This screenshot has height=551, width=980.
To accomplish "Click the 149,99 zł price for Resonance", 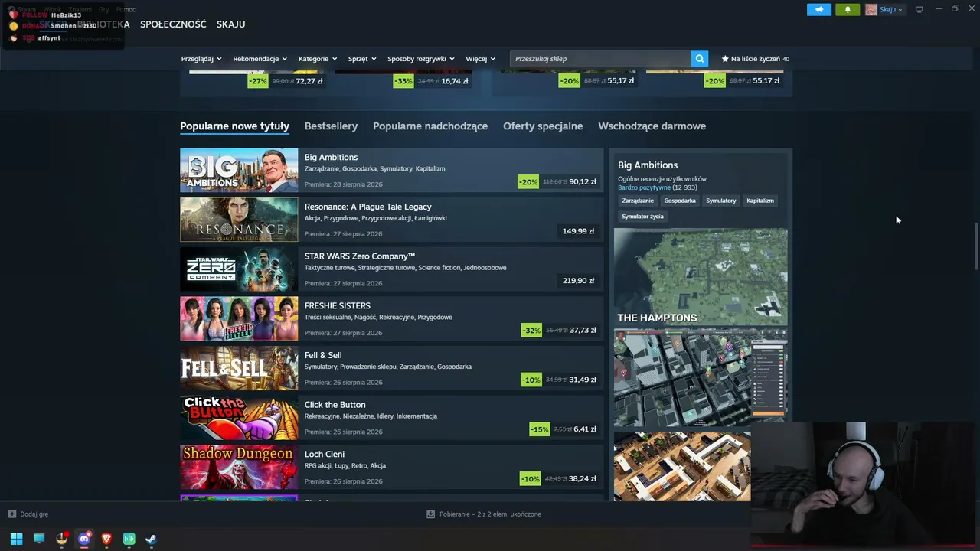I will click(x=579, y=231).
